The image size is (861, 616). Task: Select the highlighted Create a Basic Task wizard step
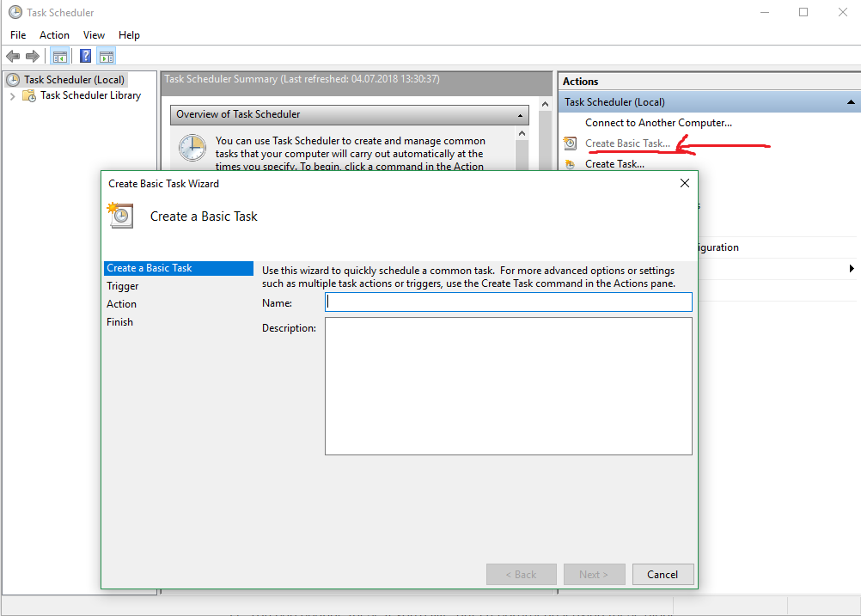(179, 268)
